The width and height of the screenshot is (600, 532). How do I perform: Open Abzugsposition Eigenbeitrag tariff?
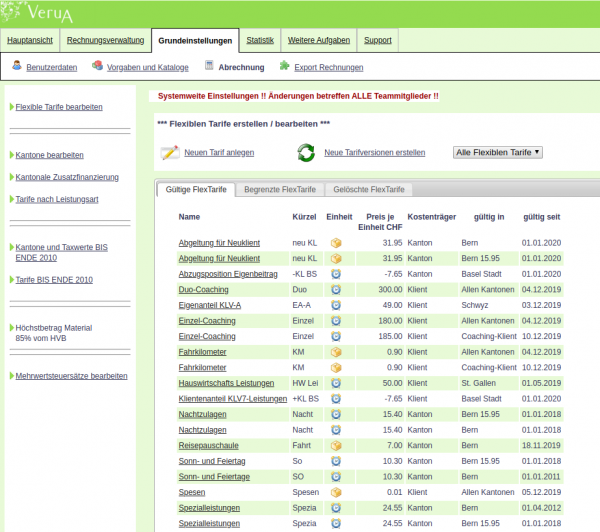228,274
